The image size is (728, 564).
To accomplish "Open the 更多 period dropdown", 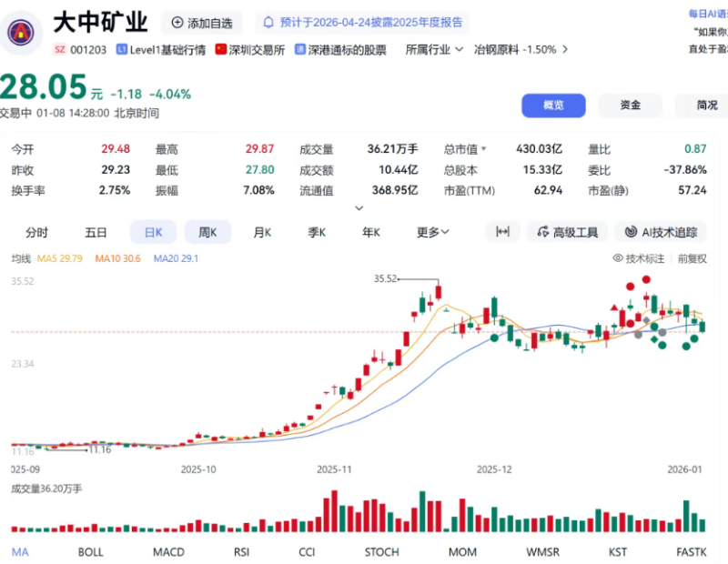I will [x=433, y=232].
